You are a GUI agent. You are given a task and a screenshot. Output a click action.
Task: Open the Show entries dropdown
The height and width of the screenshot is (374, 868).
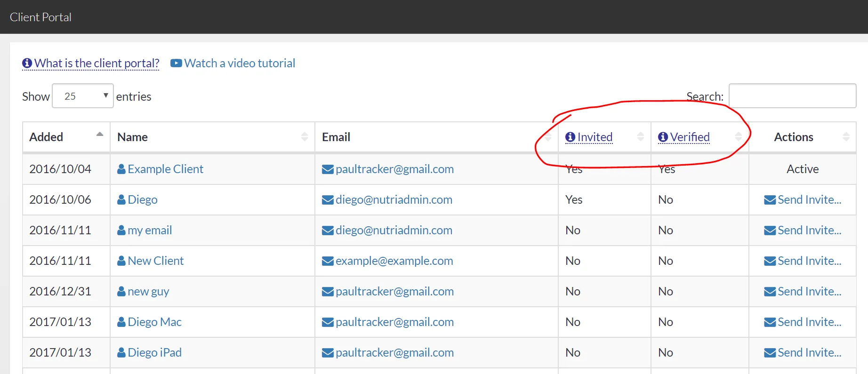[83, 96]
